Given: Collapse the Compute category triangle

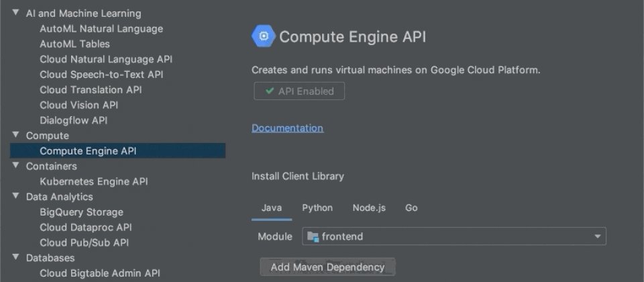Looking at the screenshot, I should 16,135.
